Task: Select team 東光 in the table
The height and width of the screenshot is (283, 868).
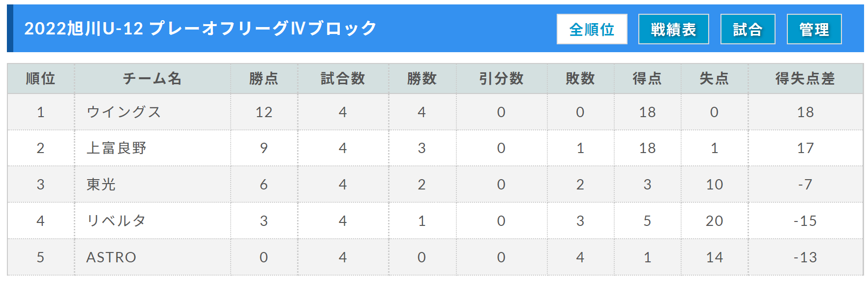Action: (101, 185)
